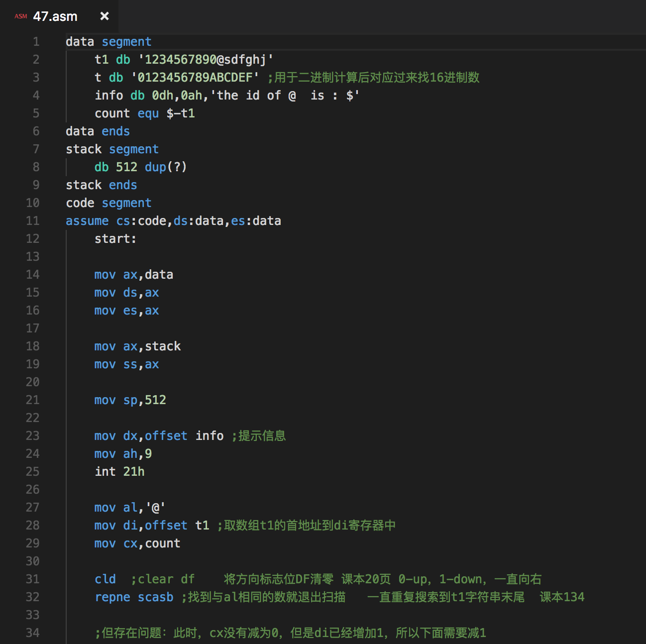This screenshot has height=644, width=646.
Task: Select the 47.asm tab label
Action: [x=55, y=16]
